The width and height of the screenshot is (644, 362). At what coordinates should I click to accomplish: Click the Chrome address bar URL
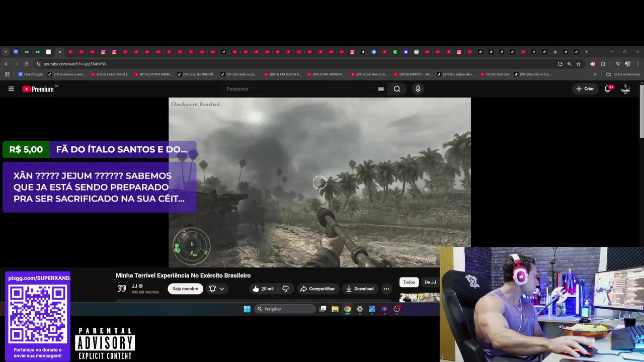point(75,64)
